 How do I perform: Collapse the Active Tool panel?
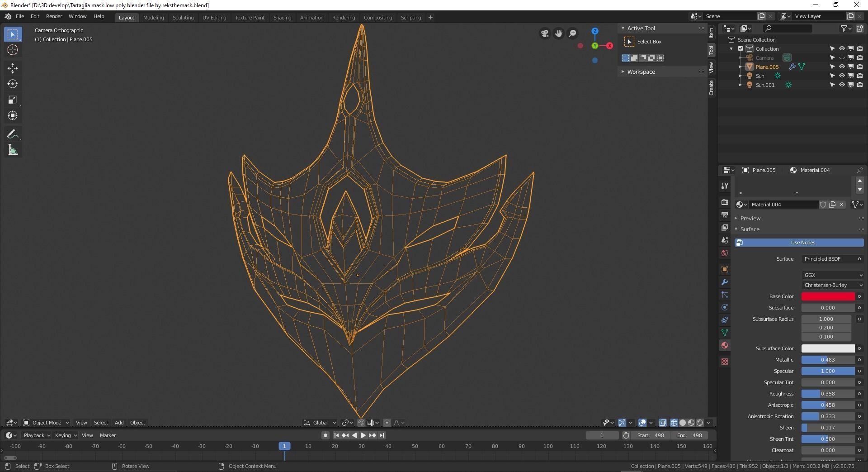point(641,29)
